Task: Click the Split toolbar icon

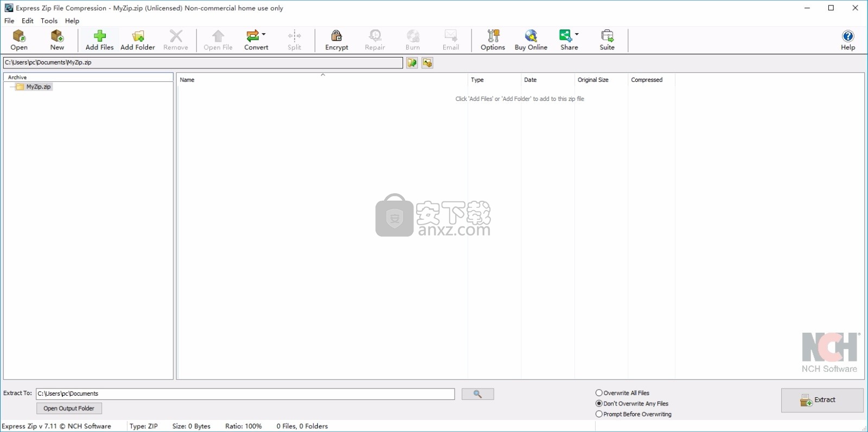Action: point(295,40)
